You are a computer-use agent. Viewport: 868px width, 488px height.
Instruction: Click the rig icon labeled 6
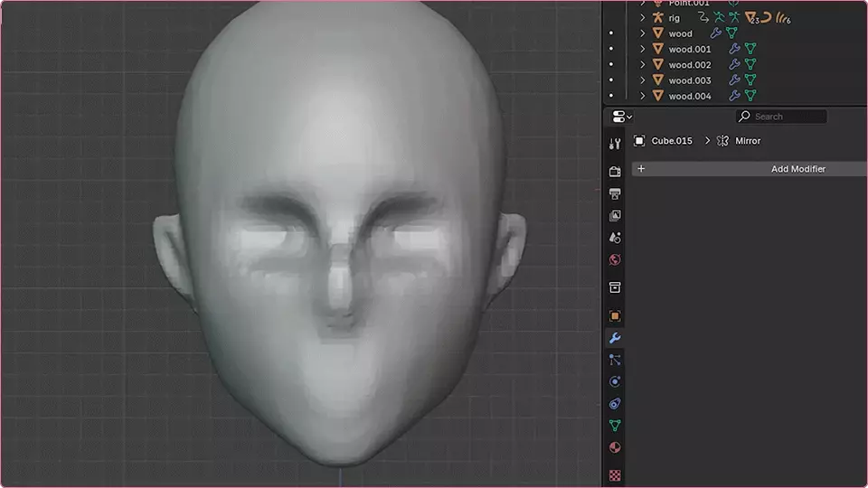coord(783,18)
